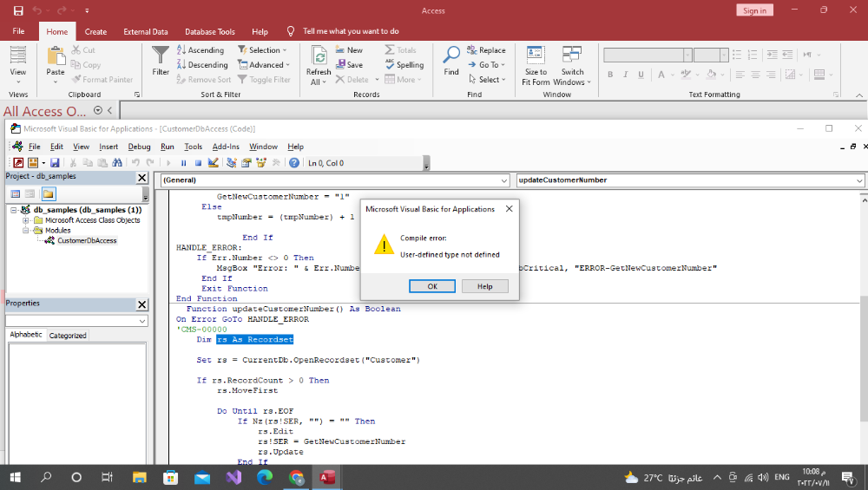
Task: Click the background fill color bucket
Action: click(x=712, y=74)
